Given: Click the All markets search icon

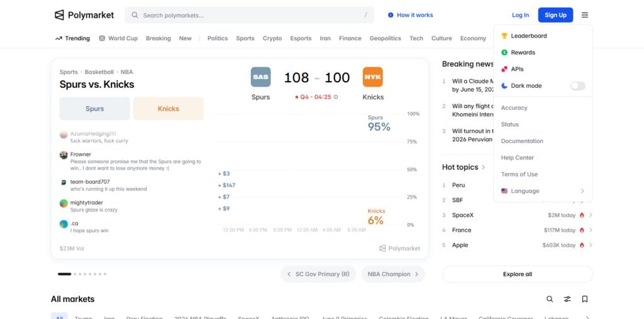Looking at the screenshot, I should coord(550,299).
